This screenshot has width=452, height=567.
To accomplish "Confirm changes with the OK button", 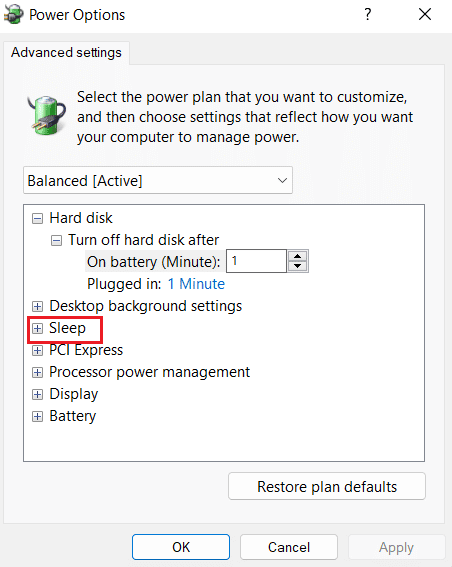I will coord(181,547).
